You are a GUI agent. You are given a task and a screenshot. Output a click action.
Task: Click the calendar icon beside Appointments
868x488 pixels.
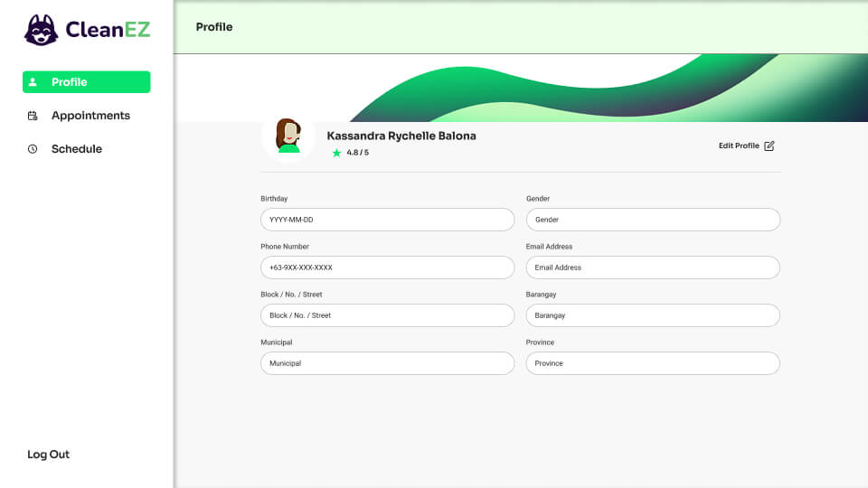click(x=33, y=116)
